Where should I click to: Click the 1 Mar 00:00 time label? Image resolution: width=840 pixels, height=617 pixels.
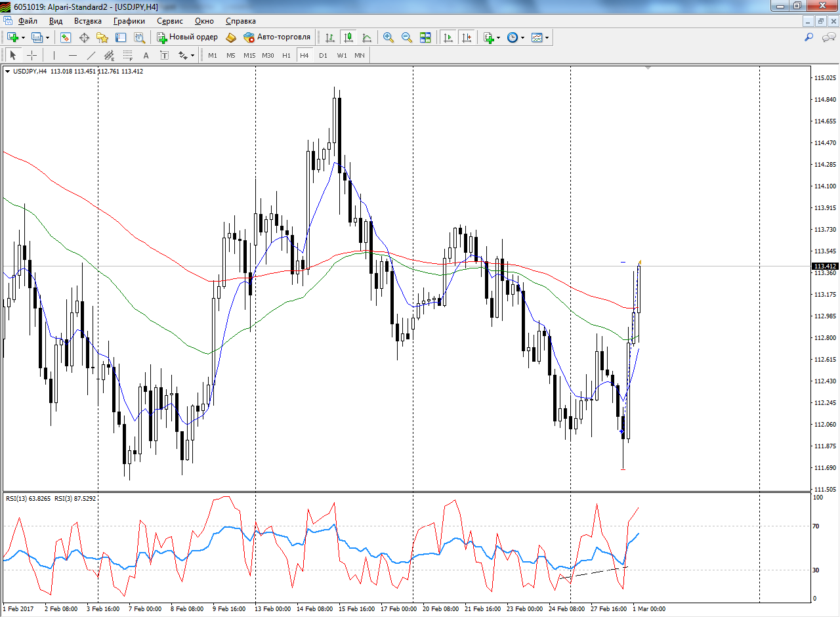click(x=648, y=608)
